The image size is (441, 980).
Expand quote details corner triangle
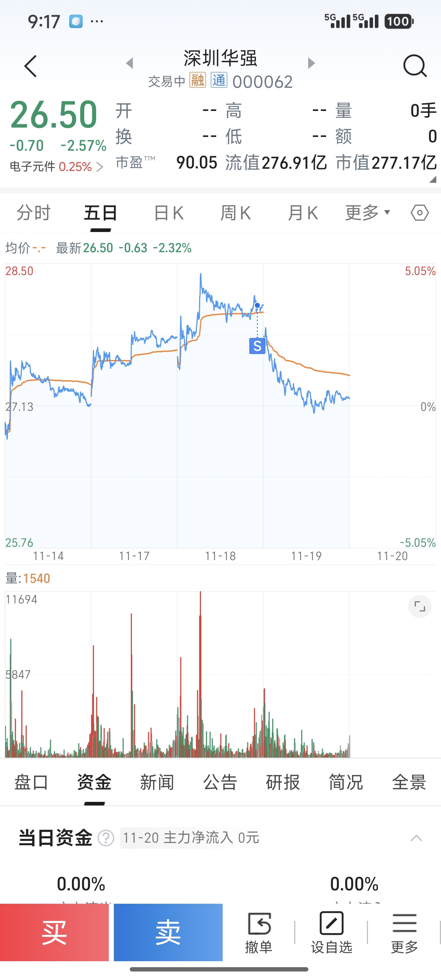point(433,180)
